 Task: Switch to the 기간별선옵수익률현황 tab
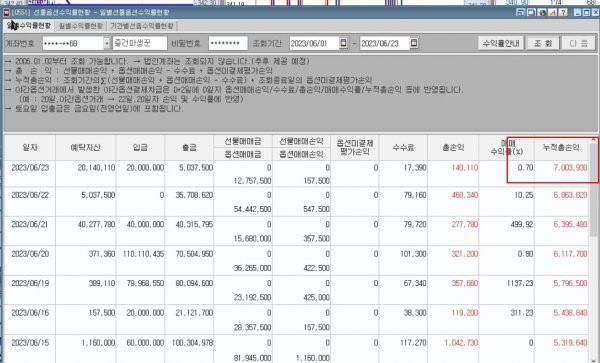point(142,26)
